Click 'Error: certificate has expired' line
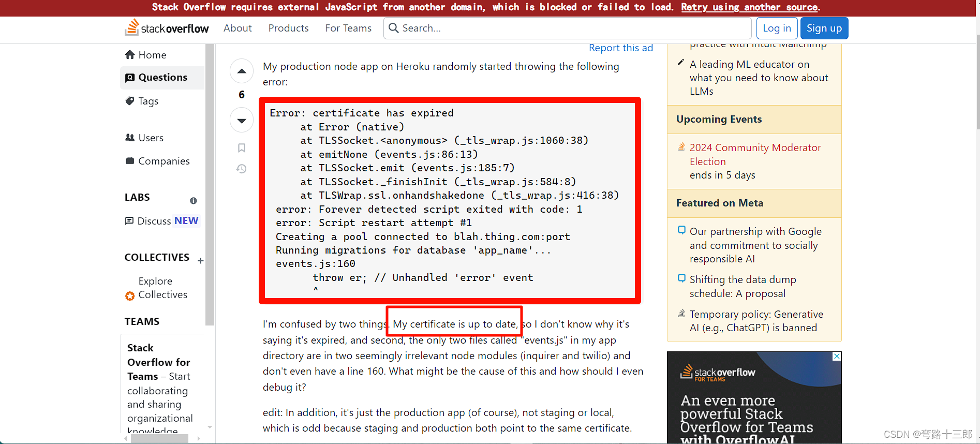Viewport: 980px width, 444px height. tap(361, 113)
